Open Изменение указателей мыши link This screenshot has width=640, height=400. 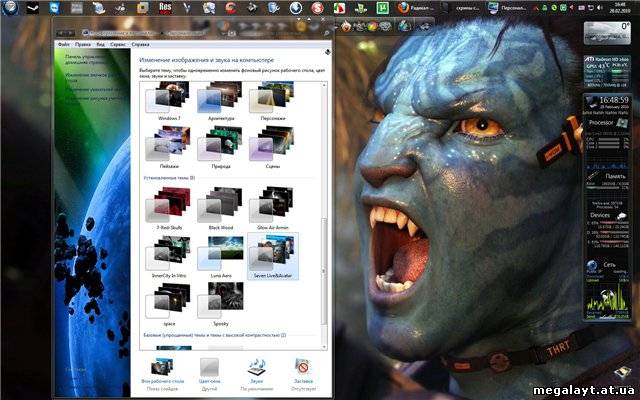point(94,89)
